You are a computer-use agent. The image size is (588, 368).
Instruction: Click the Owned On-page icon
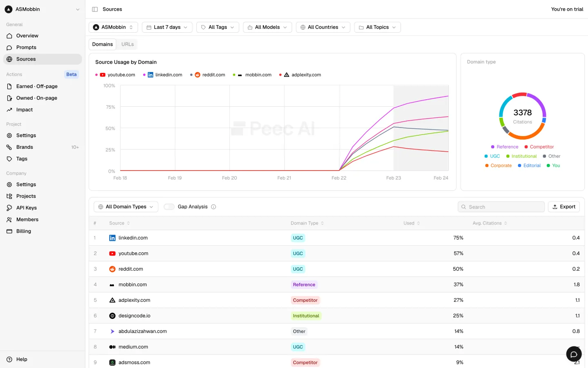tap(9, 98)
